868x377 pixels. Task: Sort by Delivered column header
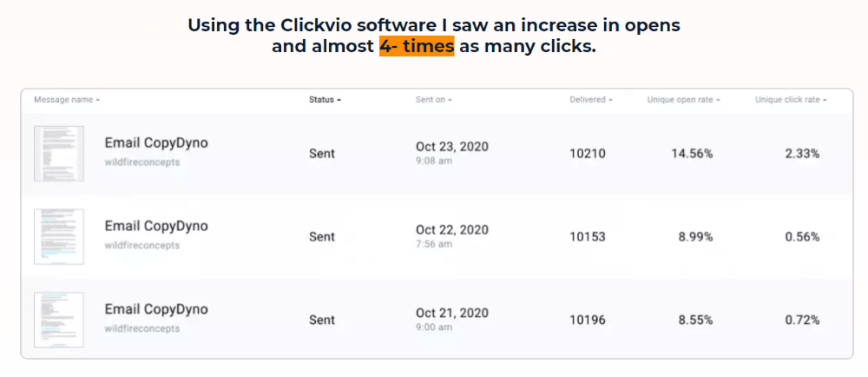pyautogui.click(x=590, y=100)
